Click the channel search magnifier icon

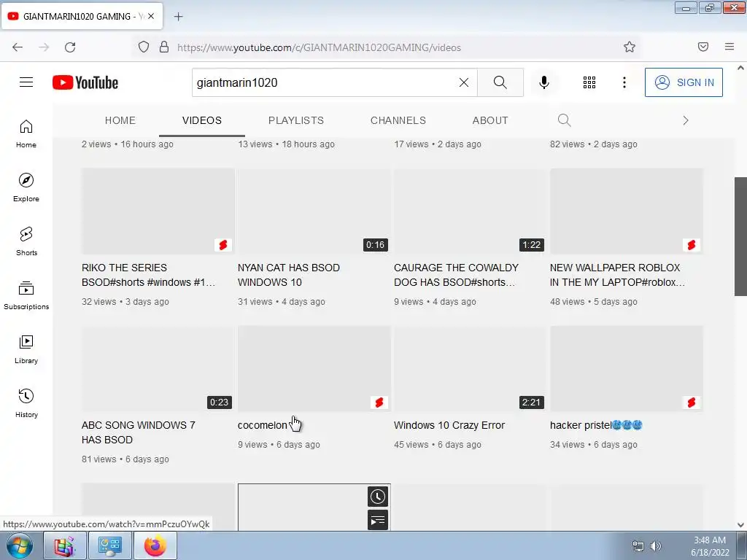pos(564,120)
